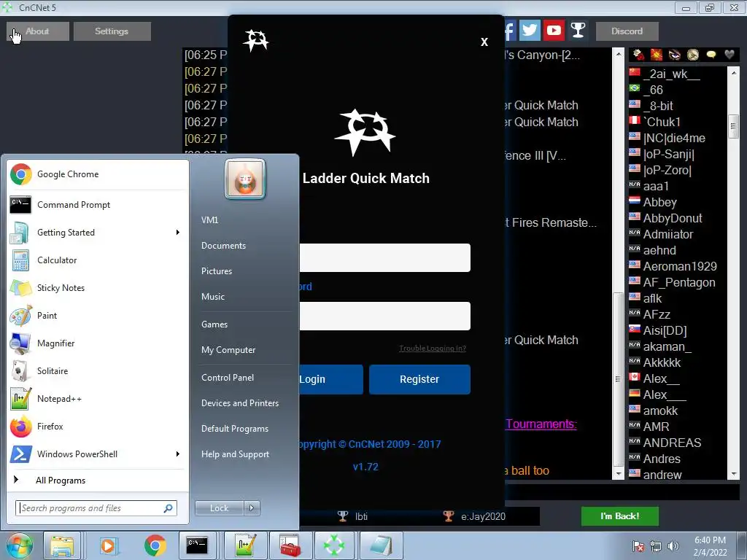This screenshot has width=747, height=560.
Task: Click the Discord button
Action: 627,31
